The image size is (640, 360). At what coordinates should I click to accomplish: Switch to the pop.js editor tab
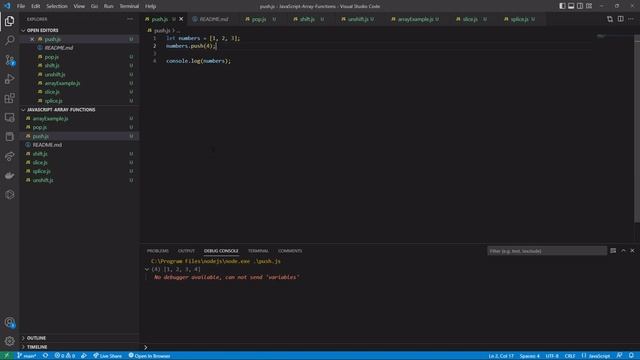262,19
